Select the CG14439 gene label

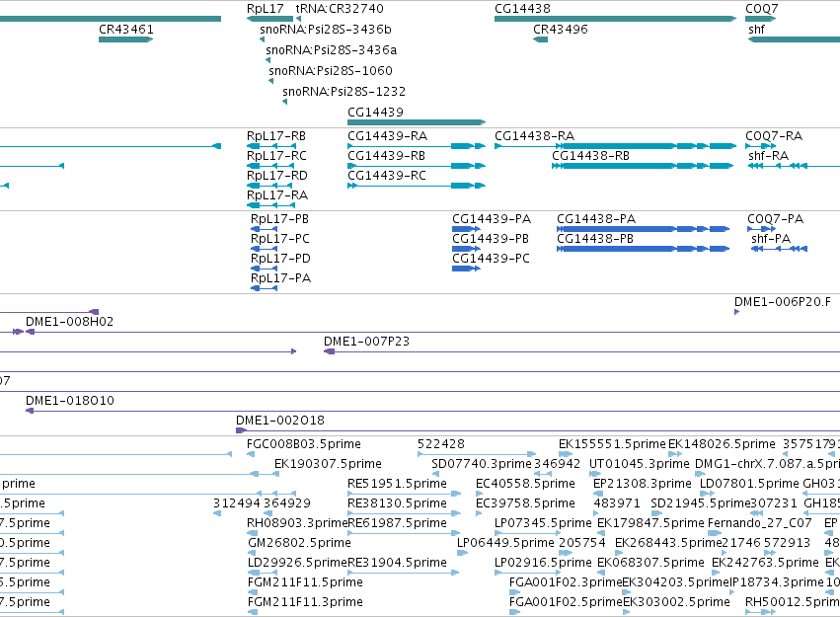[x=375, y=113]
